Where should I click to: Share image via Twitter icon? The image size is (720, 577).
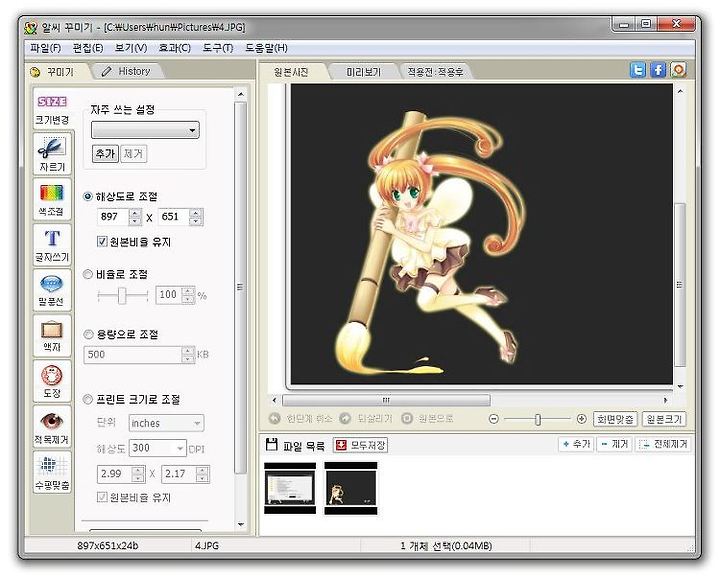pos(637,70)
